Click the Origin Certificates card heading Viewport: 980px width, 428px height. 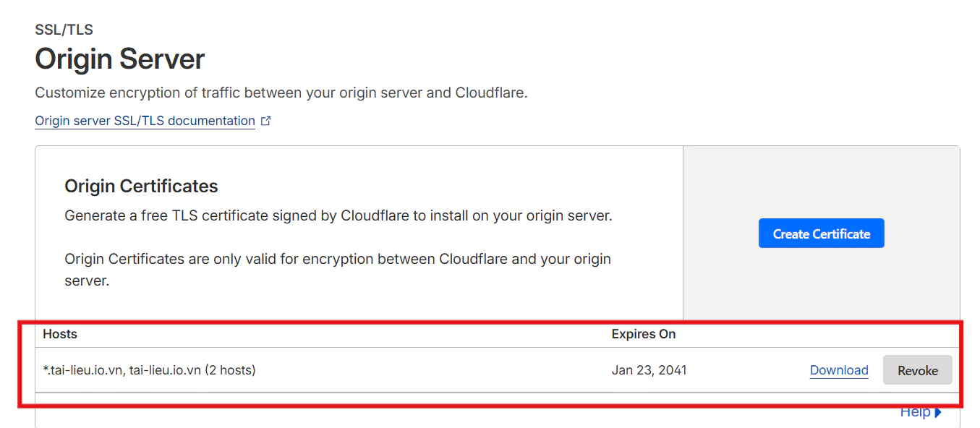[141, 186]
